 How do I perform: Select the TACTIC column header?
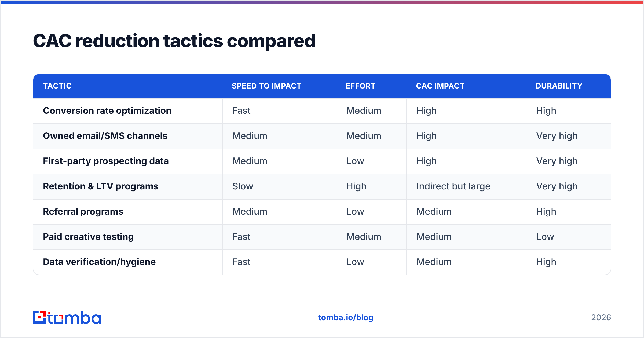57,86
